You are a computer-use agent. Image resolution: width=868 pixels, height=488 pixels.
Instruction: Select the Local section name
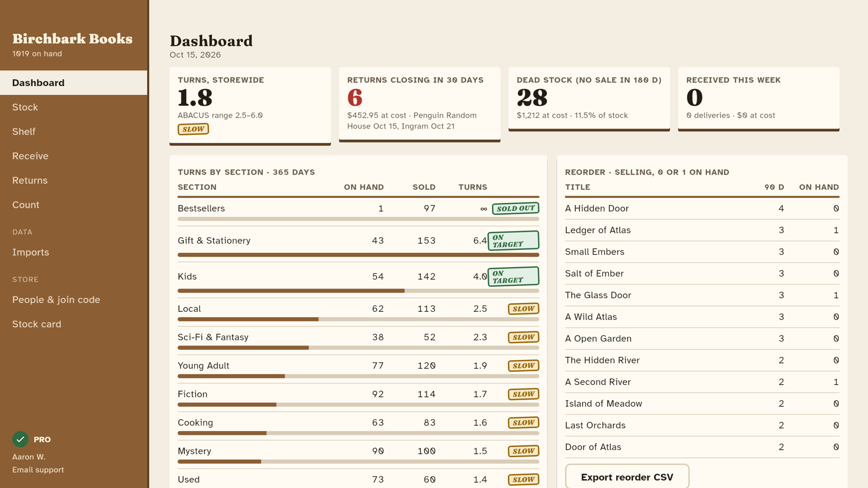(189, 309)
